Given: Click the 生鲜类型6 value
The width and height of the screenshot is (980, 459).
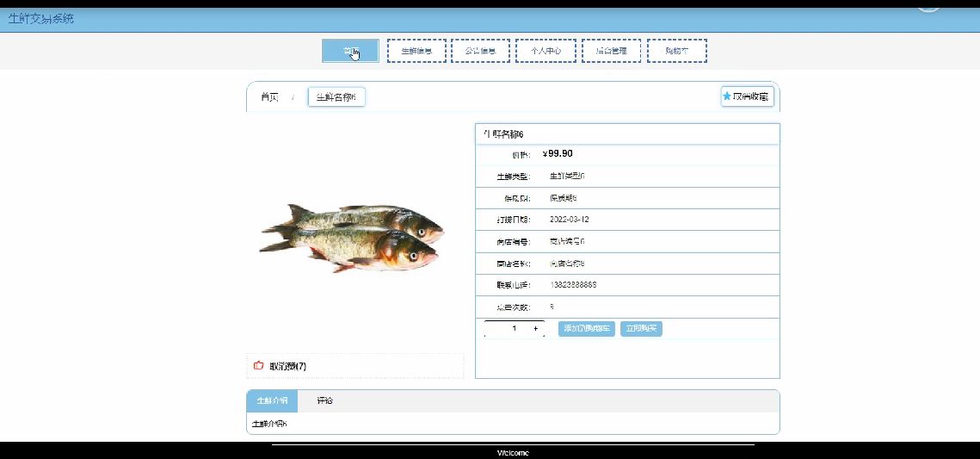Looking at the screenshot, I should [x=567, y=176].
